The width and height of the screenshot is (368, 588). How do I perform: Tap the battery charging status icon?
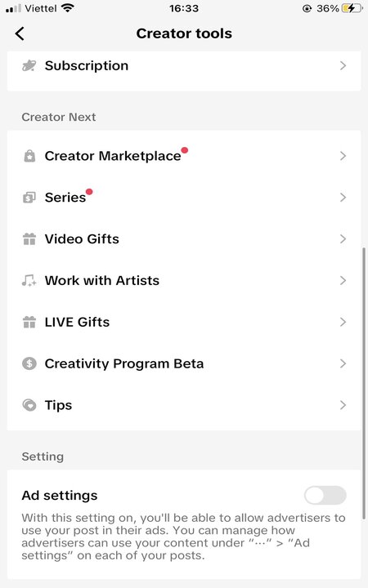(351, 8)
